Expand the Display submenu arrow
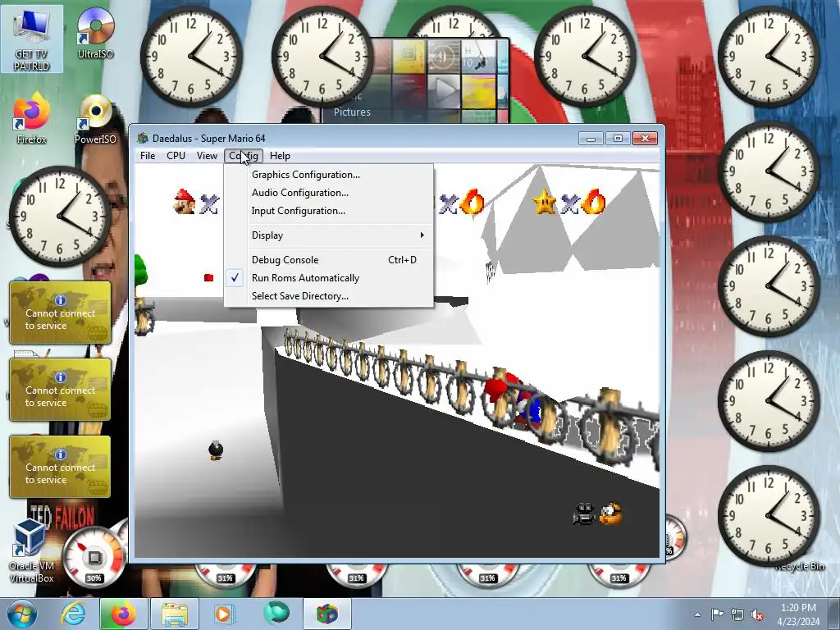This screenshot has height=630, width=840. click(422, 235)
